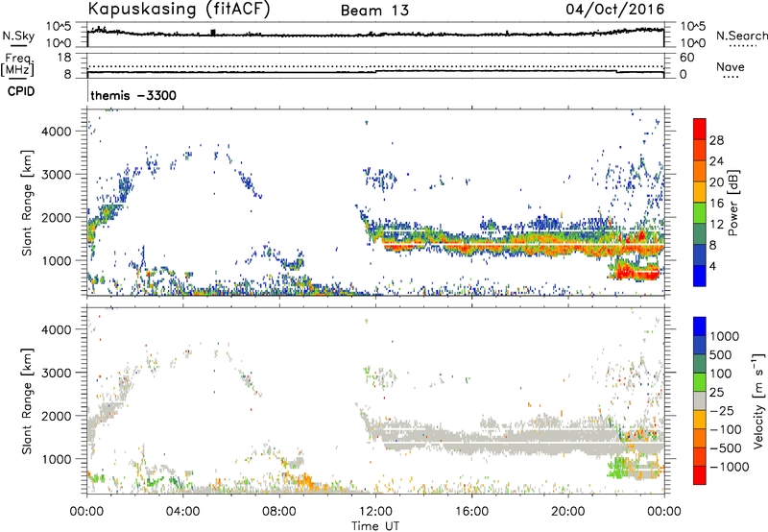Click the noise spike near 05:00 in N.Sky panel
Screen dimensions: 768x532
212,33
